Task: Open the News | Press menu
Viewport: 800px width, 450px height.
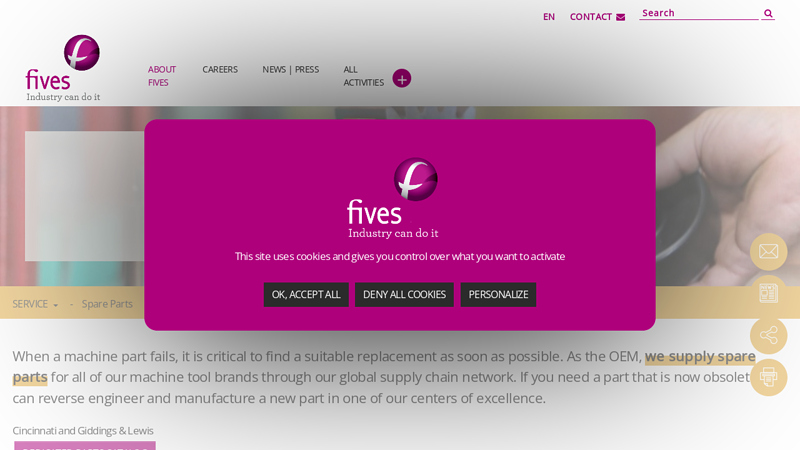Action: click(290, 69)
